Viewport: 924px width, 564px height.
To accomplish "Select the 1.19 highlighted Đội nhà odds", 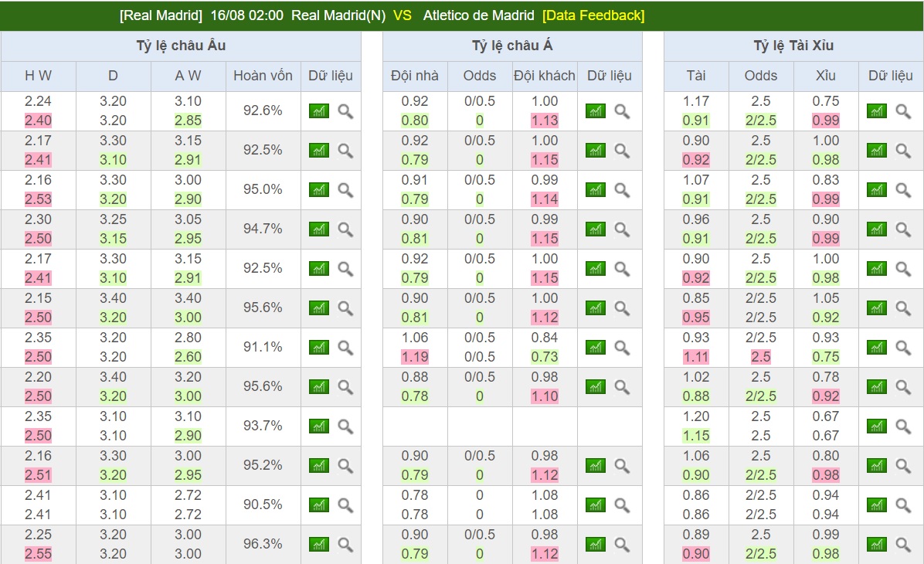I will point(415,356).
